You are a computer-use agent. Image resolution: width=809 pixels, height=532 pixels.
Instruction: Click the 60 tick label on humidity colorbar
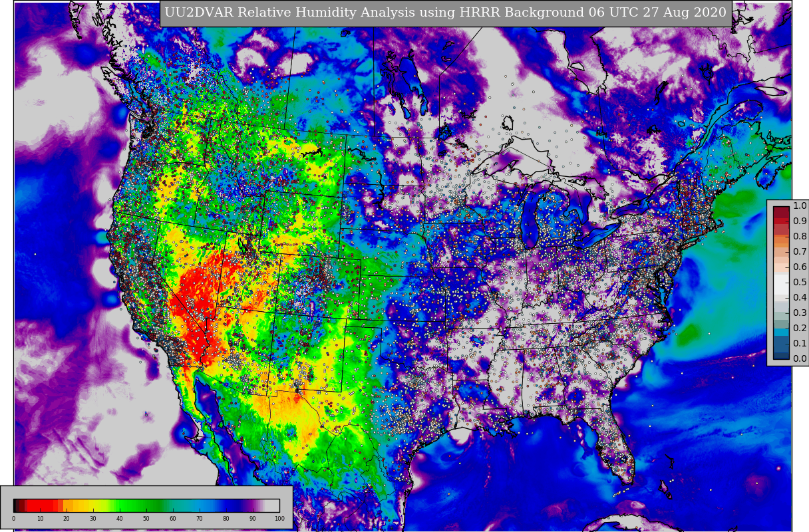pyautogui.click(x=173, y=519)
